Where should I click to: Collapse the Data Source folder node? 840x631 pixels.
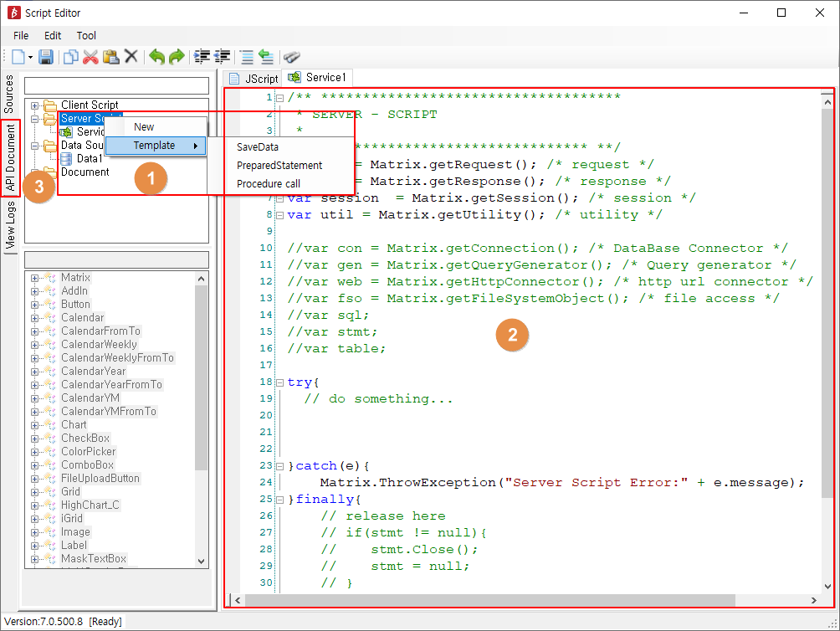click(x=34, y=146)
